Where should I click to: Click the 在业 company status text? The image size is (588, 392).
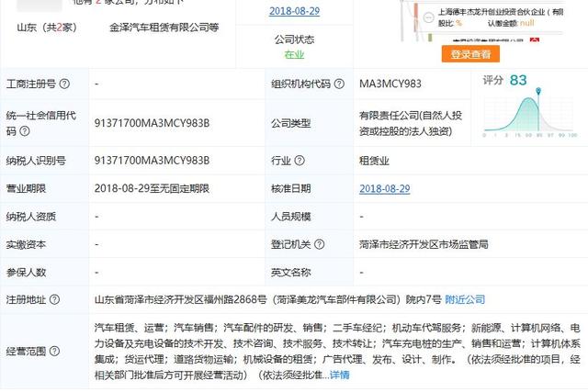click(x=293, y=54)
